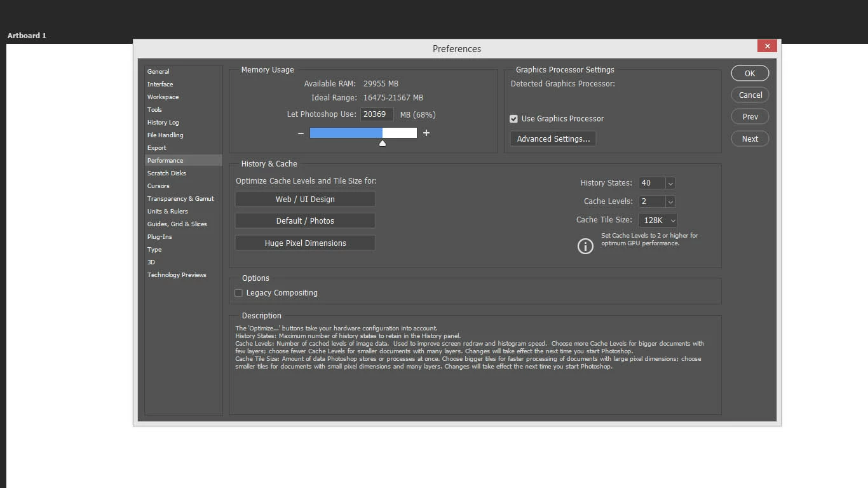Select General preferences category
This screenshot has height=488, width=868.
(184, 72)
